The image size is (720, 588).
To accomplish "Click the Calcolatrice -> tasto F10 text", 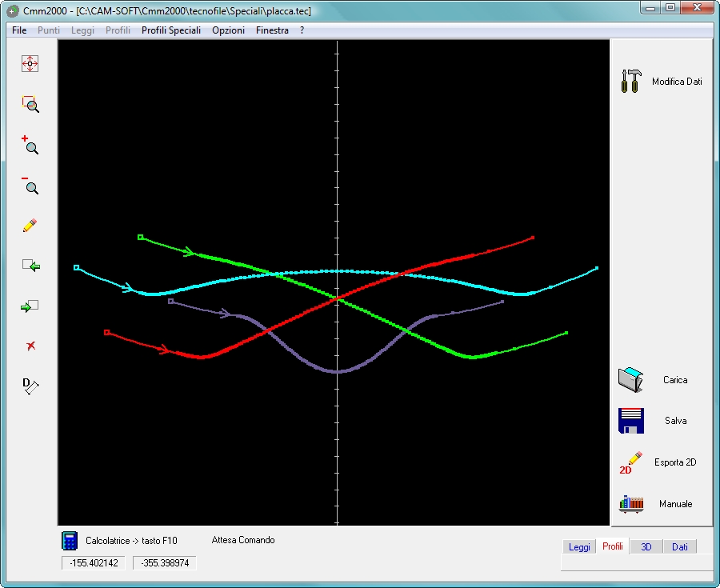I will tap(131, 541).
